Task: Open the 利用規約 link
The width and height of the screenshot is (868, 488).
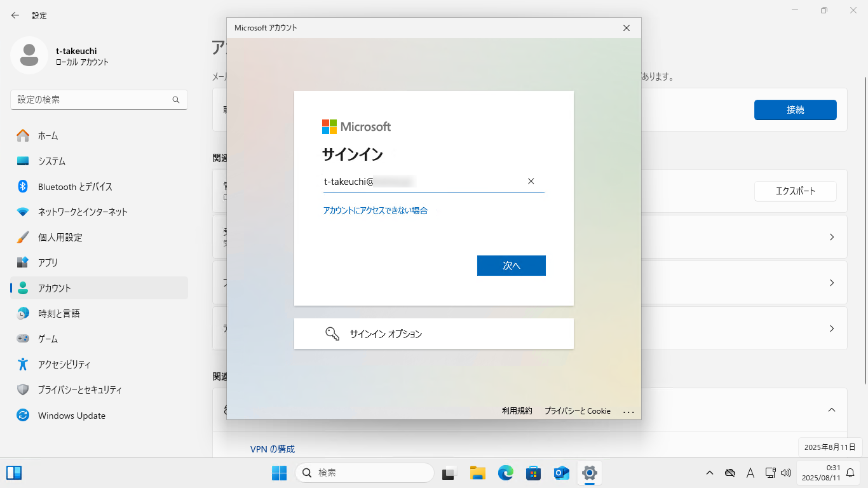Action: click(517, 411)
